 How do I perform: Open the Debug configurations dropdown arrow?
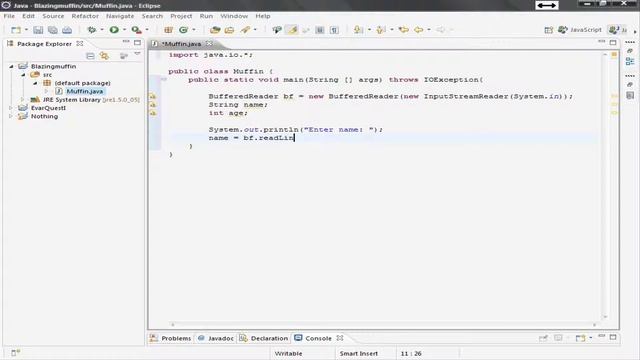click(x=102, y=30)
